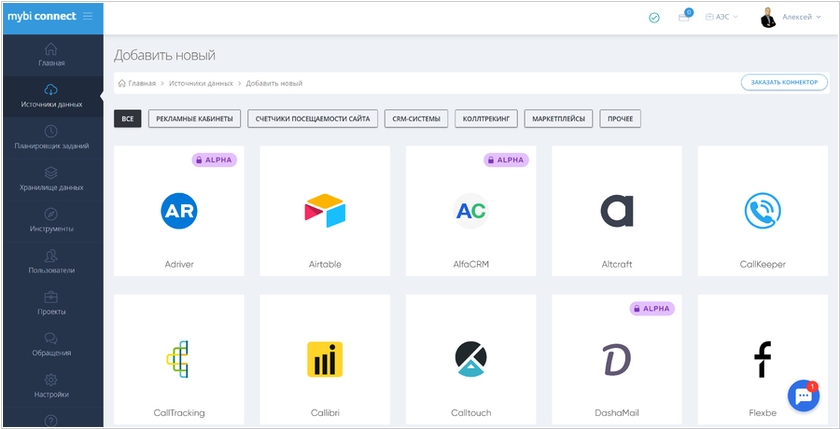
Task: Filter by CRM-СИСТЕМЫ tab
Action: [416, 119]
